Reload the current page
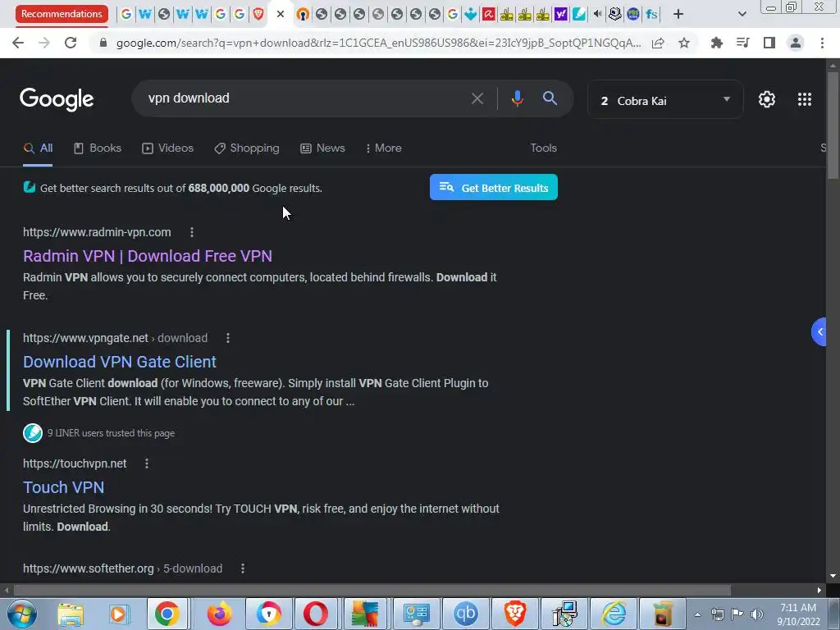This screenshot has width=840, height=630. (71, 43)
